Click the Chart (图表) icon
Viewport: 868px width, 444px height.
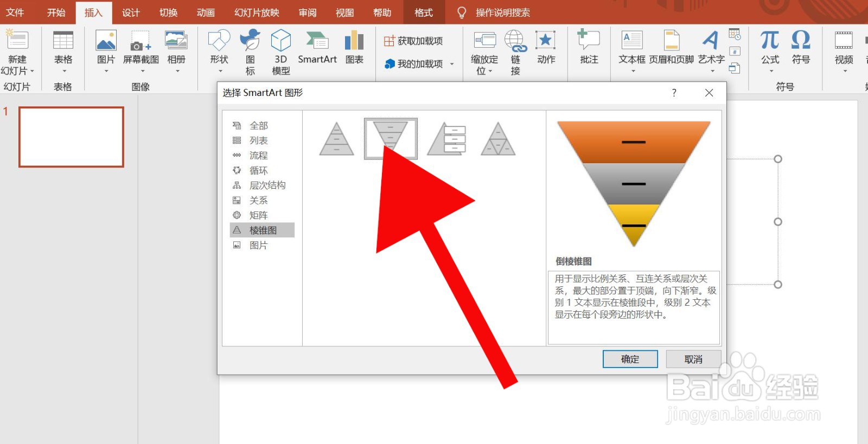[x=354, y=40]
